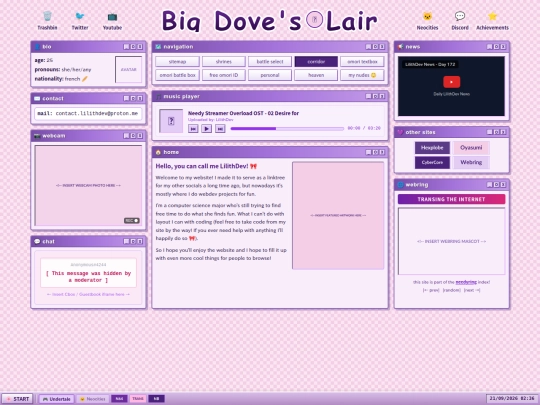This screenshot has height=405, width=540.
Task: Open the Trashbin desktop icon
Action: pos(47,21)
